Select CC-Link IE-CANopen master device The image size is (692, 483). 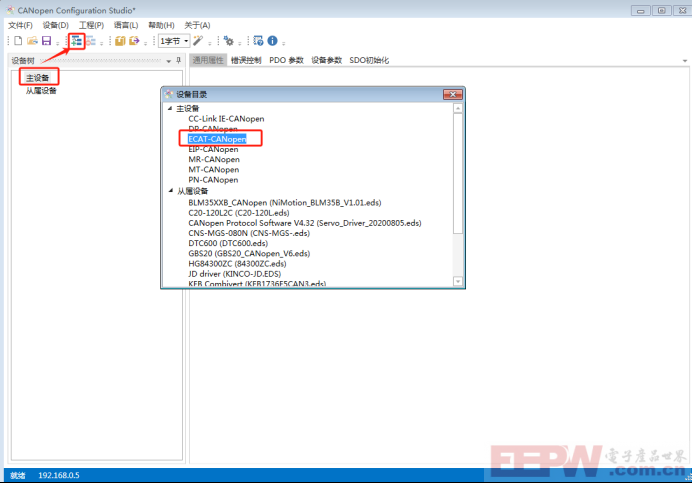[226, 119]
